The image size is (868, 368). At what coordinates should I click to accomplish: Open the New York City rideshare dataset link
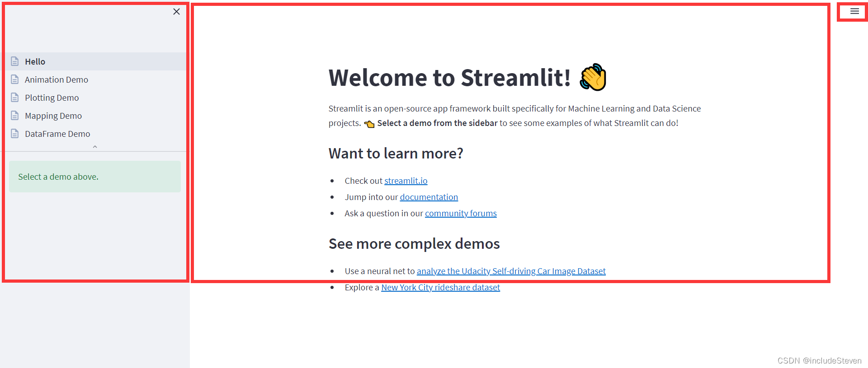(x=441, y=287)
